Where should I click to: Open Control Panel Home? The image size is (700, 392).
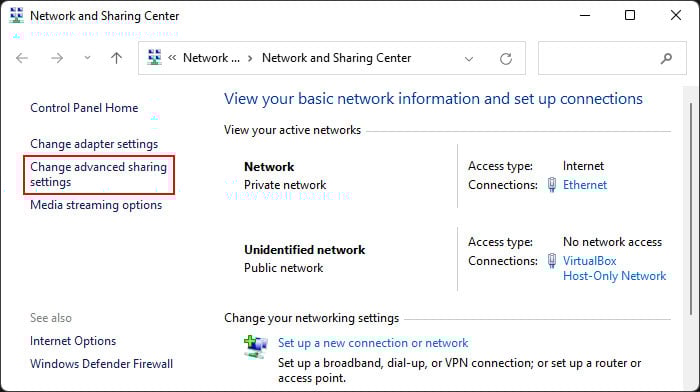coord(84,108)
